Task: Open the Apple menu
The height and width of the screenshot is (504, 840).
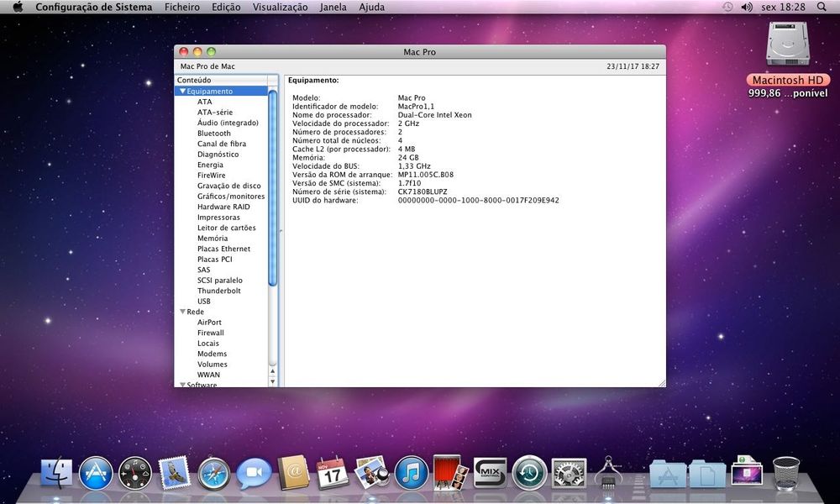Action: (x=17, y=7)
